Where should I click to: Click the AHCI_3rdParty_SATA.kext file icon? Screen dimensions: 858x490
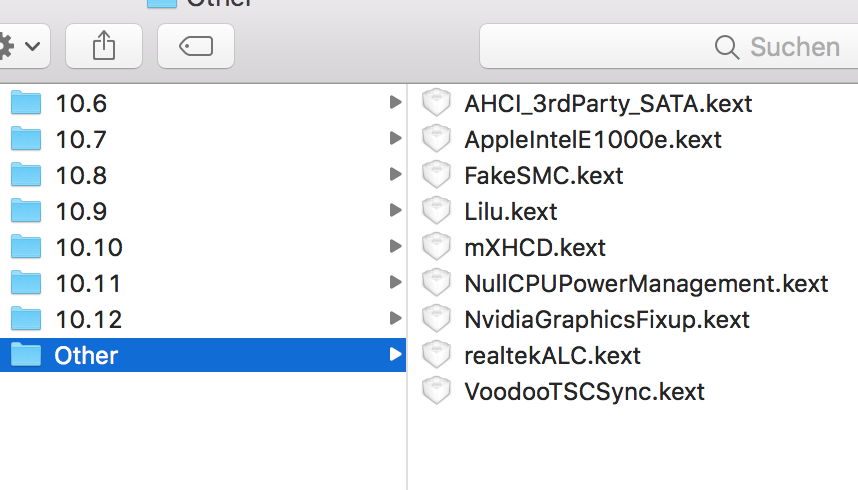[x=436, y=103]
